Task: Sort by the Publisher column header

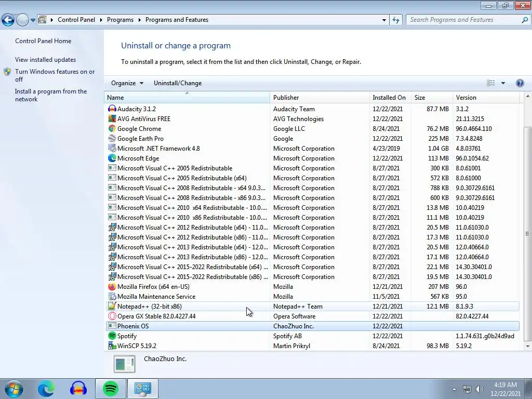Action: pyautogui.click(x=320, y=97)
